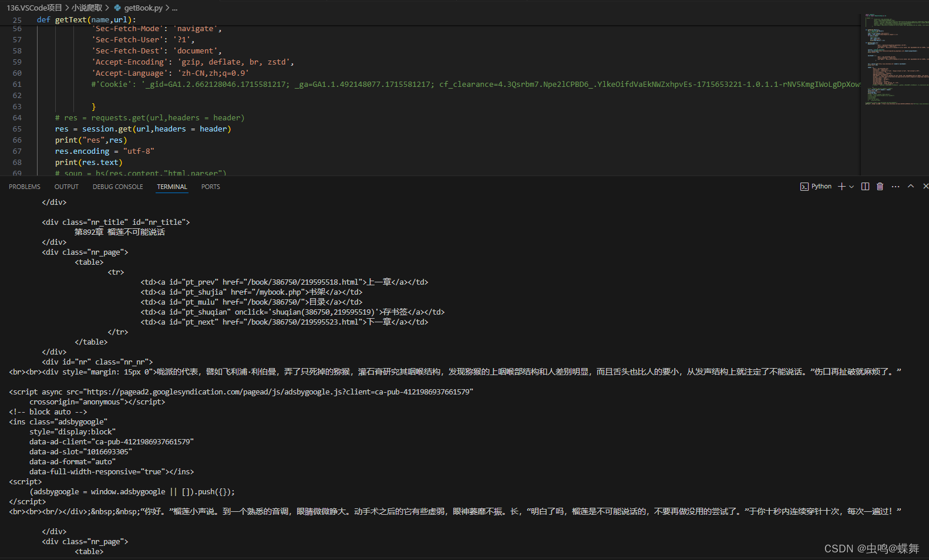Switch to the PORTS tab
This screenshot has width=929, height=560.
tap(210, 187)
